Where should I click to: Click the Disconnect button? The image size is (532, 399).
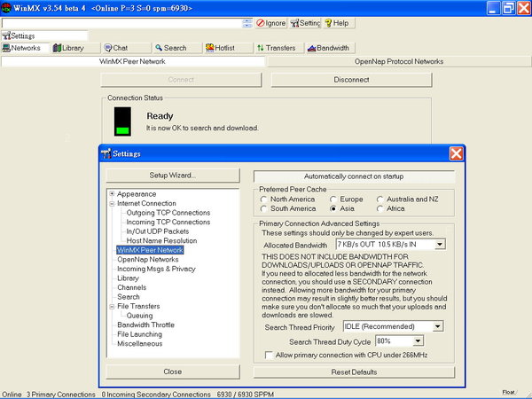pos(351,80)
